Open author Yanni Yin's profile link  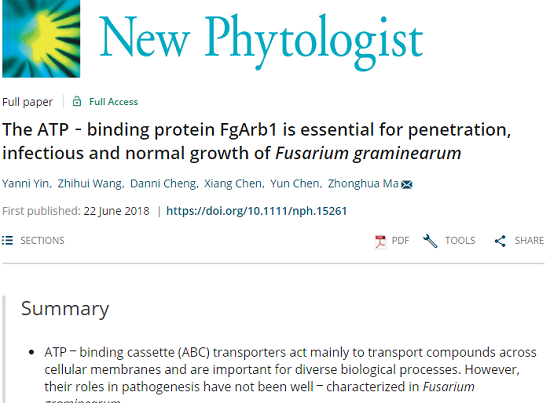(26, 183)
